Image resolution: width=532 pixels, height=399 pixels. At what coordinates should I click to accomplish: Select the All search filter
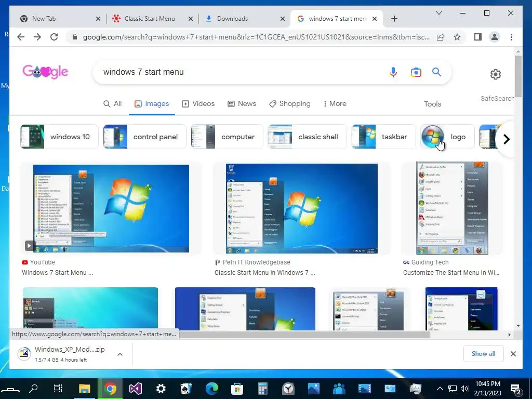pyautogui.click(x=113, y=104)
